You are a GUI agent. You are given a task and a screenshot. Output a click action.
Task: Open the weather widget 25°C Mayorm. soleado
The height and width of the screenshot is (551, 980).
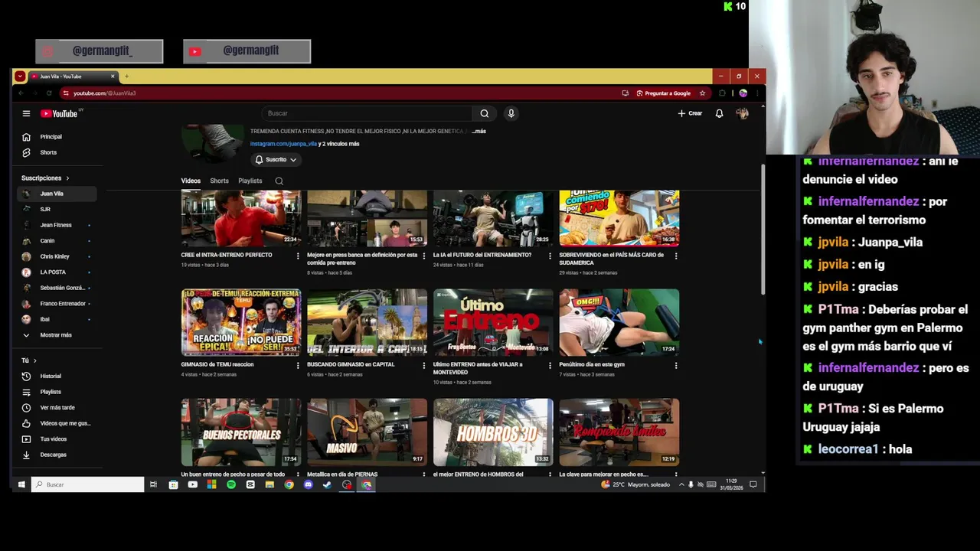(635, 484)
